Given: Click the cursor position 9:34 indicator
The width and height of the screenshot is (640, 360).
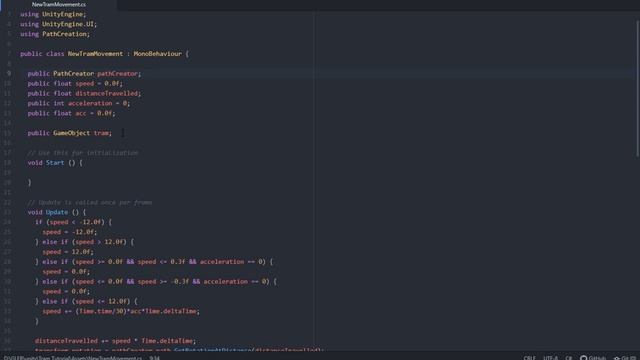Looking at the screenshot, I should tap(155, 358).
